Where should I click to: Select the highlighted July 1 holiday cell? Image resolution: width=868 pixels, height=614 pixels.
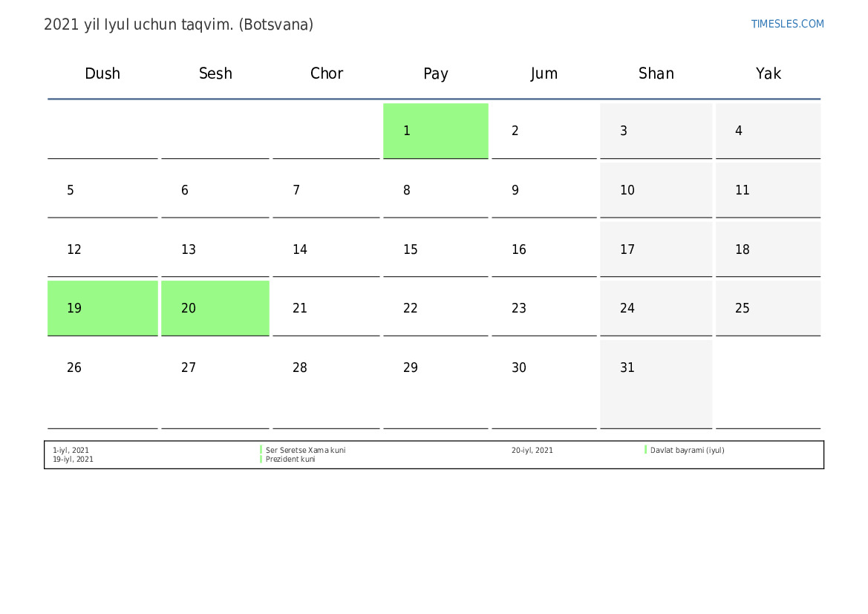pyautogui.click(x=435, y=131)
